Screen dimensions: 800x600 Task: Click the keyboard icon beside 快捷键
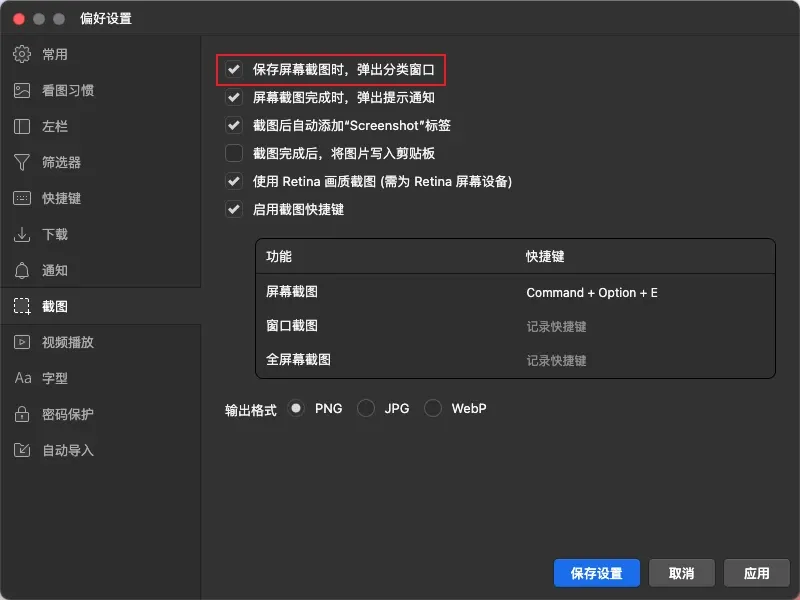point(21,198)
